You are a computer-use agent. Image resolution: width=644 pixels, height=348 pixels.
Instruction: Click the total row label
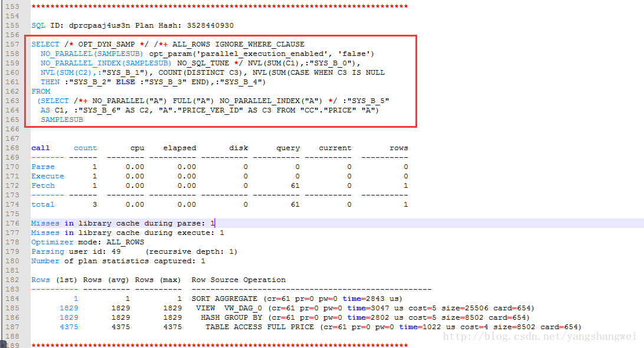(42, 205)
